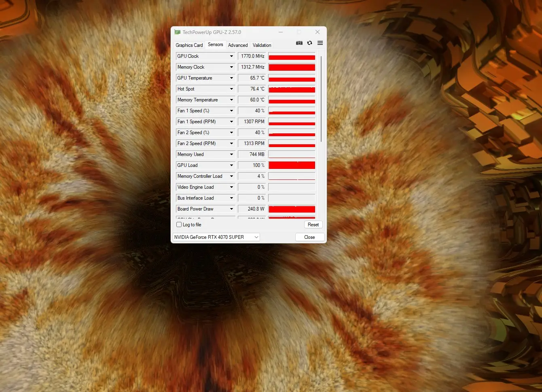Select the NVIDIA GeForce RTX 4070 SUPER combo box
Screen dimensions: 542x392
coord(216,237)
